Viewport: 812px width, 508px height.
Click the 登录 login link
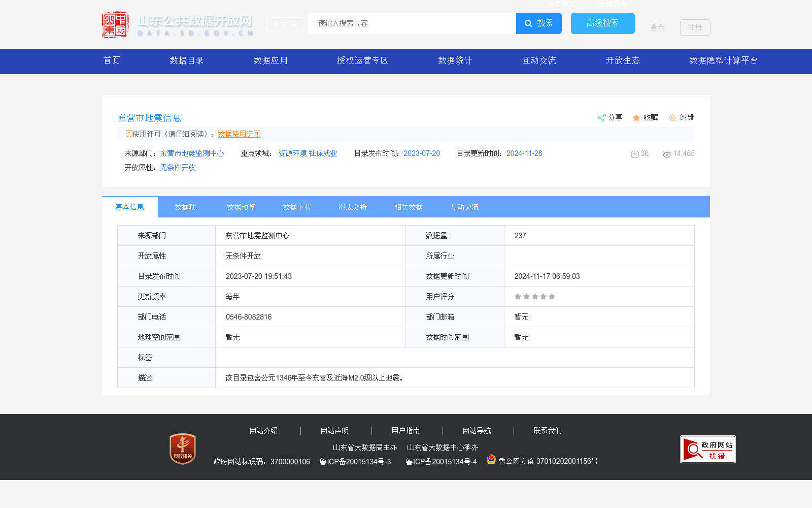click(657, 27)
